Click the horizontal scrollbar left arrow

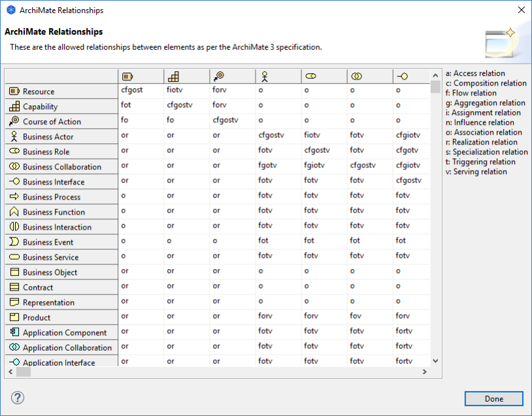[x=10, y=372]
